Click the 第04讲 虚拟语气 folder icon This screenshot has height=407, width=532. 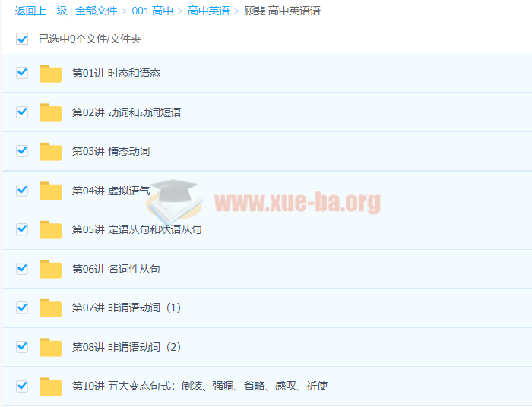pyautogui.click(x=50, y=191)
